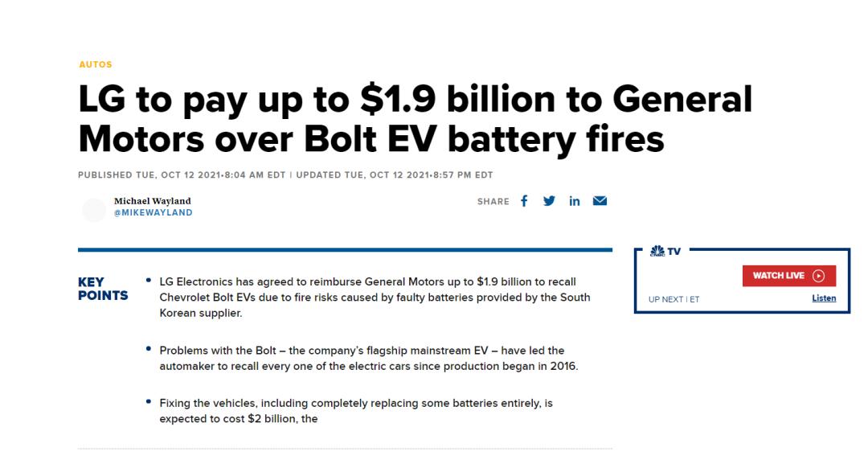Click the first key point about LG Electronics
Viewport: 868px width, 460px height.
(x=375, y=297)
